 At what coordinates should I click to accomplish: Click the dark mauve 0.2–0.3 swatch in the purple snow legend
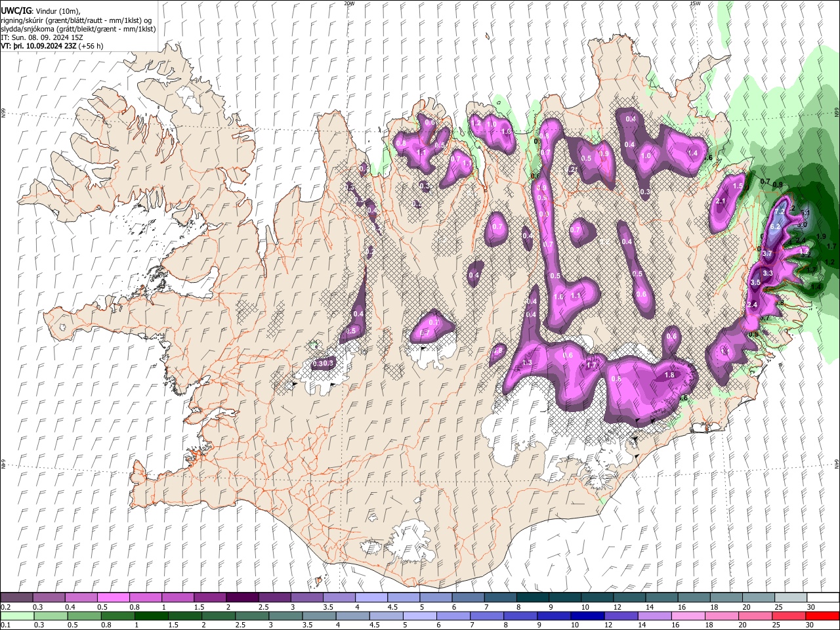[x=17, y=598]
